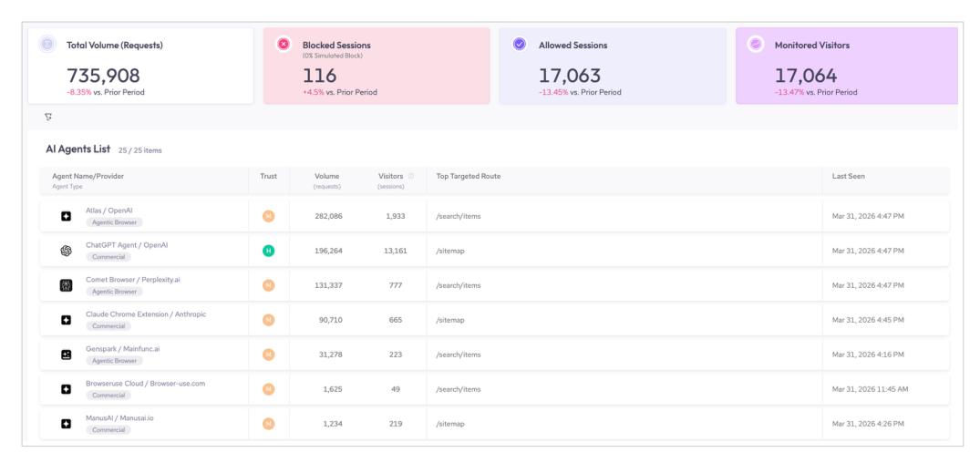The width and height of the screenshot is (980, 463).
Task: Click the Agentic Browser tag under Comet Browser
Action: [x=114, y=292]
